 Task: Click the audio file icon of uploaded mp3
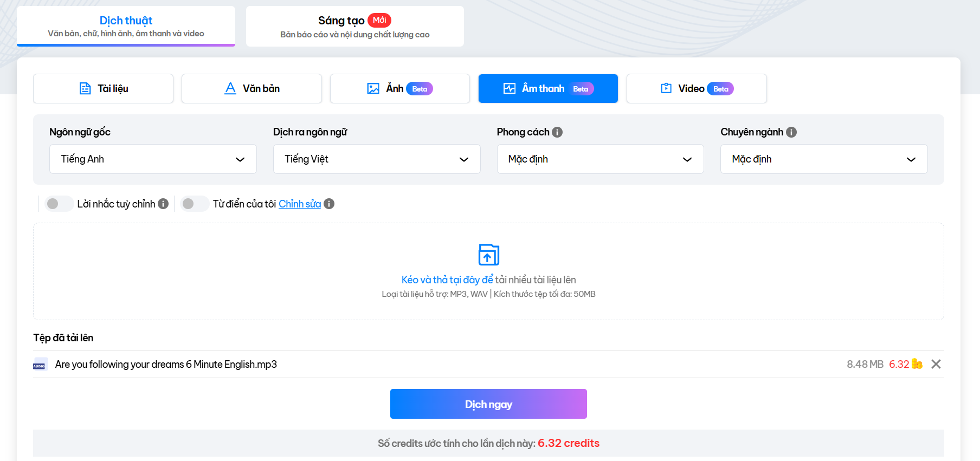[40, 365]
